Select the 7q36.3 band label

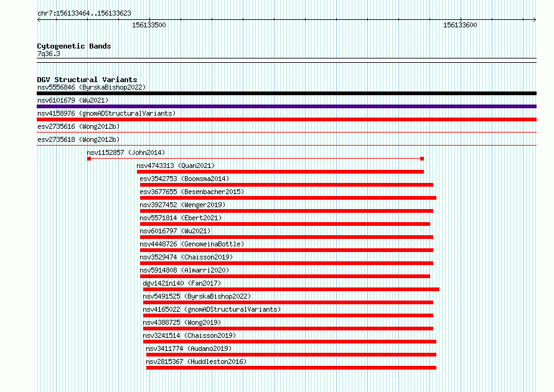(x=49, y=54)
